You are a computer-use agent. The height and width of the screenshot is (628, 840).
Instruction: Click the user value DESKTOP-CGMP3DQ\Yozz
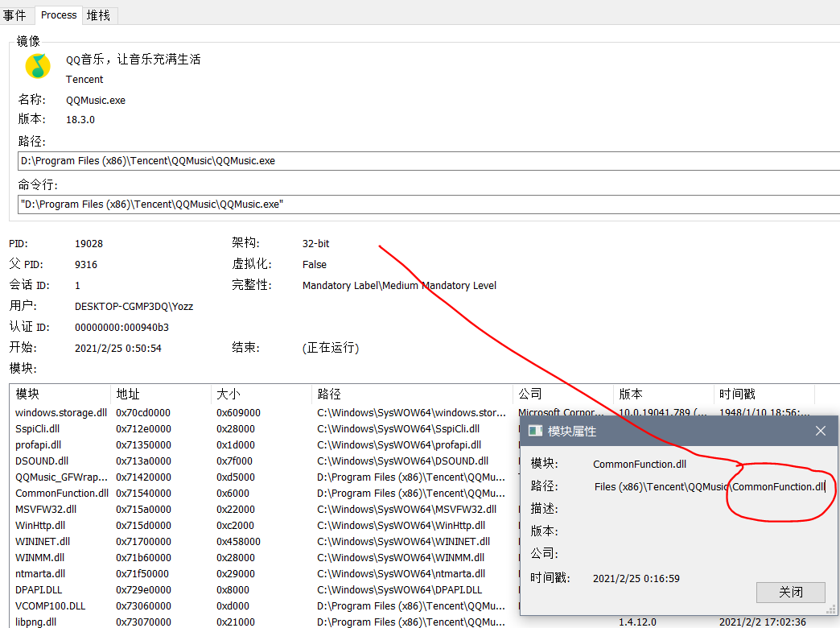[x=134, y=306]
